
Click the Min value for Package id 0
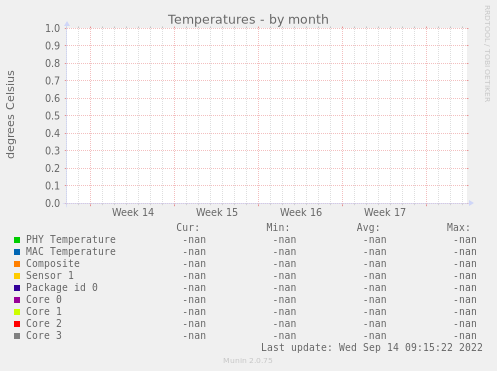pos(285,288)
